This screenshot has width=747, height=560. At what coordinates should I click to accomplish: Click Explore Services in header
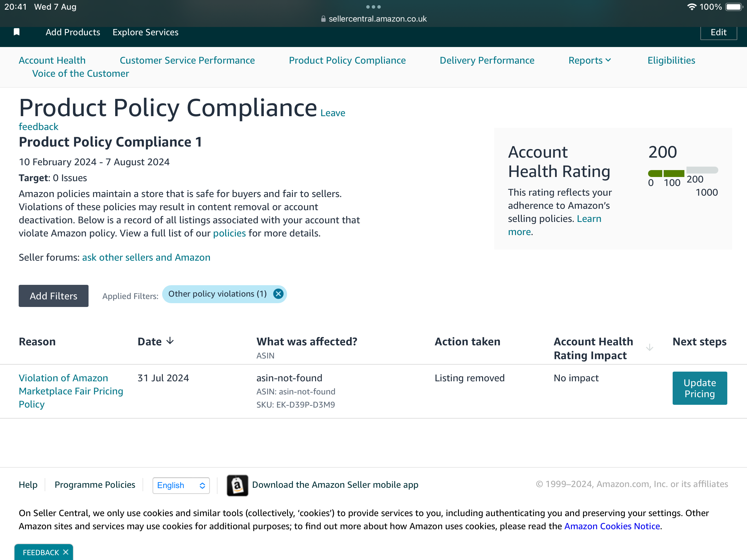tap(146, 32)
